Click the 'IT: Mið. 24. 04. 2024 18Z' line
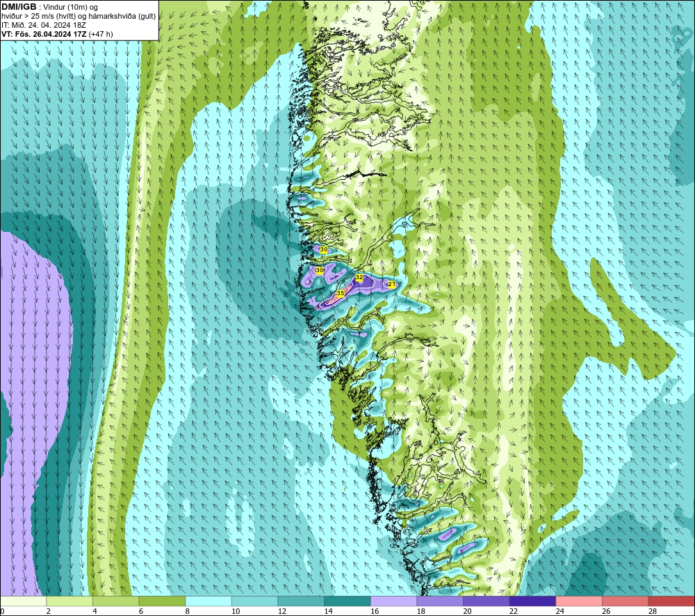This screenshot has height=616, width=695. point(43,25)
